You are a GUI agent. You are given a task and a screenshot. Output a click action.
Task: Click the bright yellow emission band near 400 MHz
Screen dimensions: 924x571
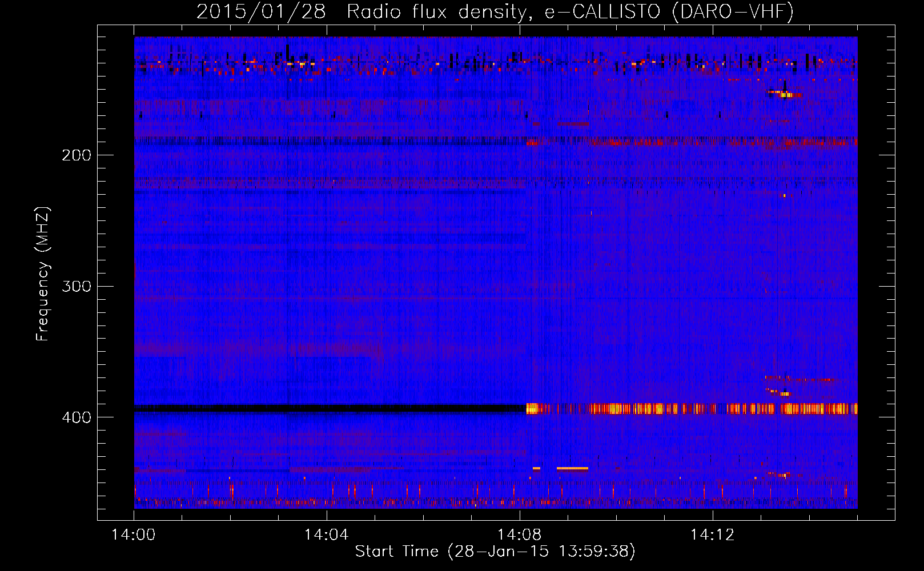point(692,408)
